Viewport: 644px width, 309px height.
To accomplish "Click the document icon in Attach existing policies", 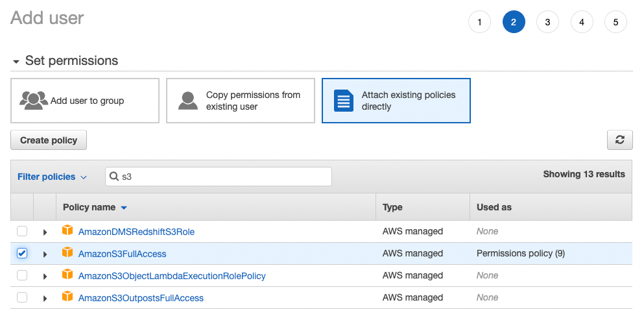I will (x=343, y=101).
